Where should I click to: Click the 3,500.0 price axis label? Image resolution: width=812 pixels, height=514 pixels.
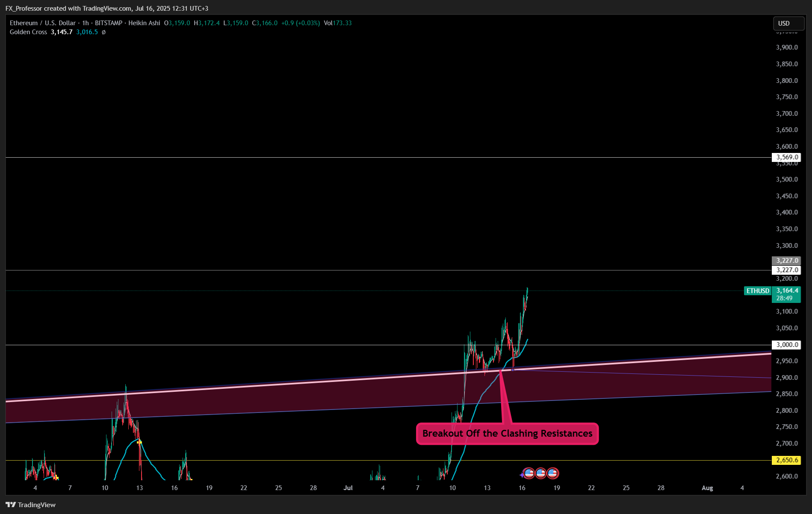point(787,179)
